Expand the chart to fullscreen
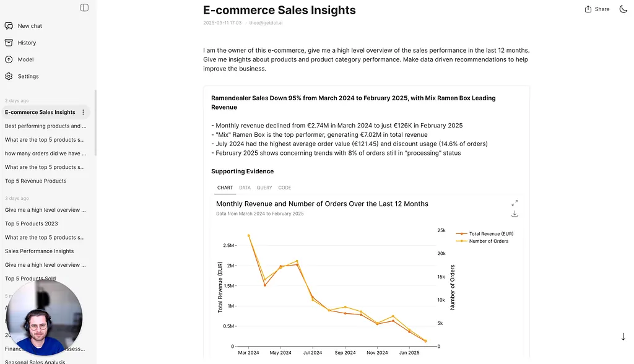The width and height of the screenshot is (634, 364). point(515,203)
